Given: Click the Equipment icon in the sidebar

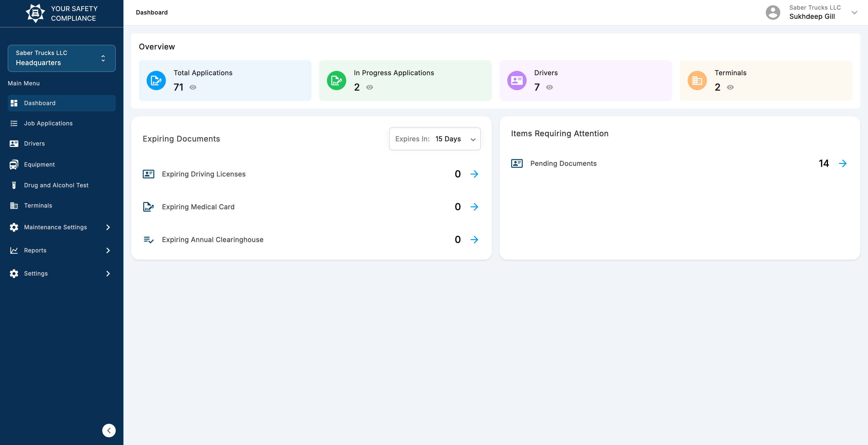Looking at the screenshot, I should [x=14, y=164].
